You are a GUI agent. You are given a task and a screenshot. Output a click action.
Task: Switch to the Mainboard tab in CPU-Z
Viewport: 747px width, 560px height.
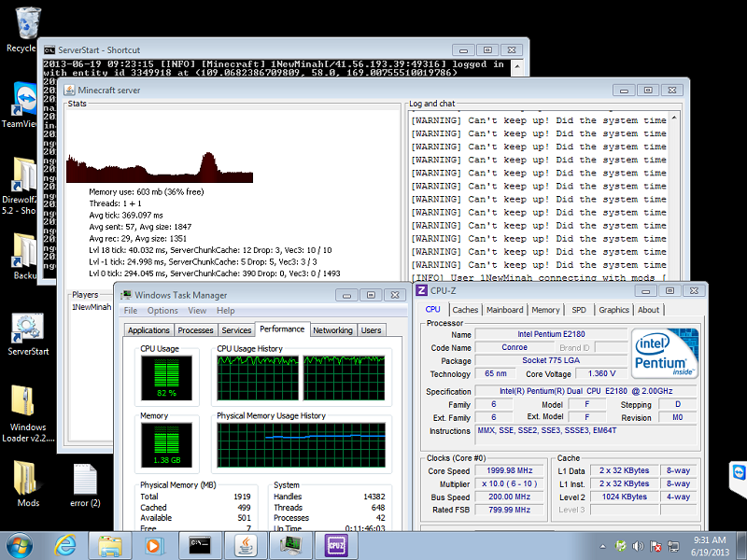(x=505, y=310)
